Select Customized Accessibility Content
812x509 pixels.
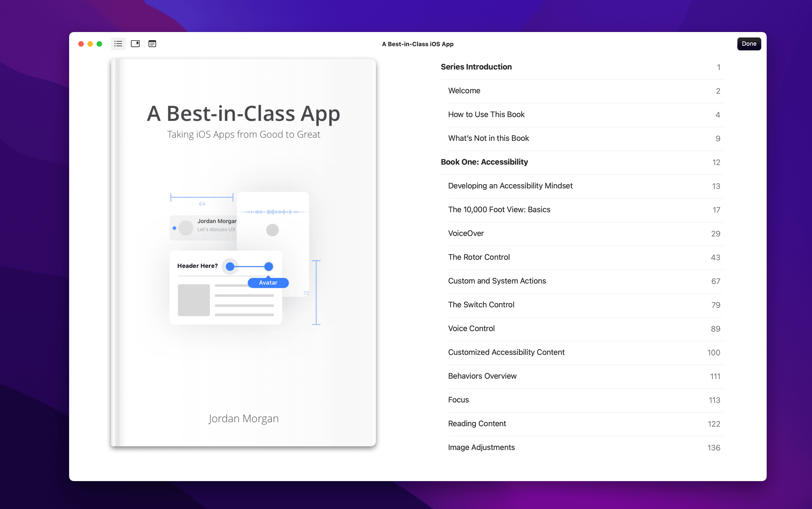586,352
